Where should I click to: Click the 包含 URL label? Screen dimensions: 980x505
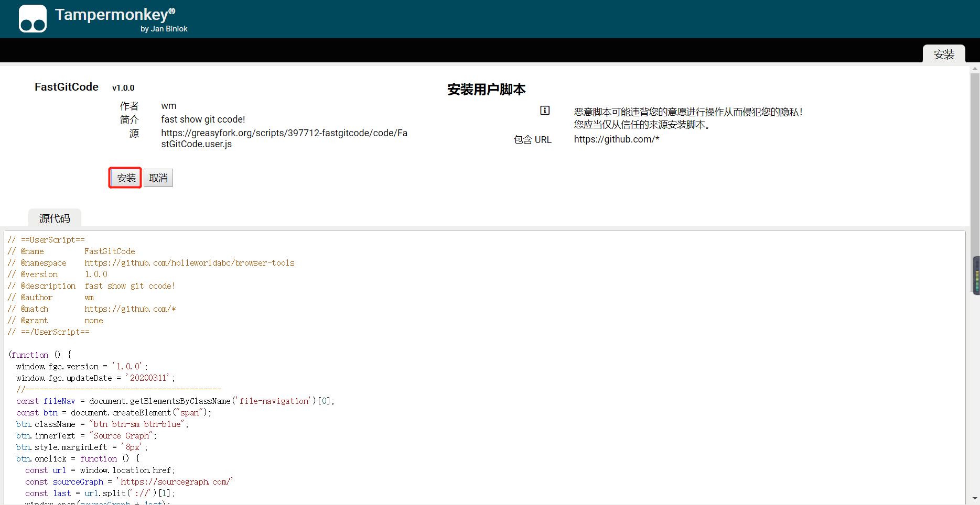coord(533,140)
